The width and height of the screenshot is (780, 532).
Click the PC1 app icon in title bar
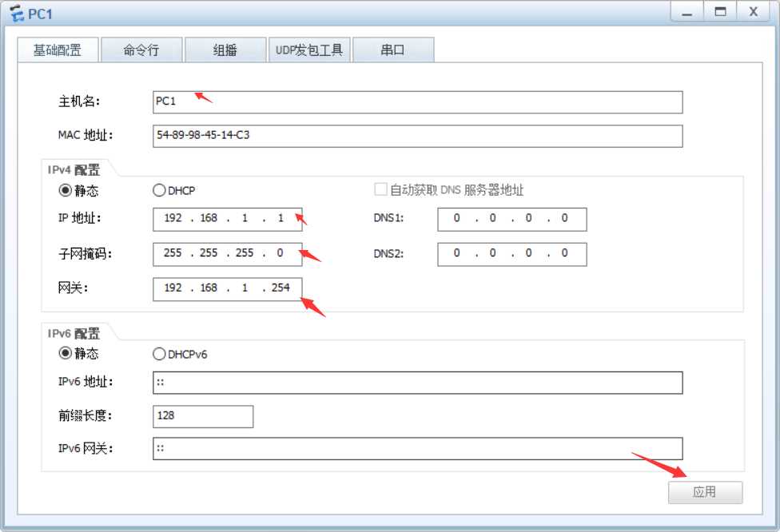(17, 14)
